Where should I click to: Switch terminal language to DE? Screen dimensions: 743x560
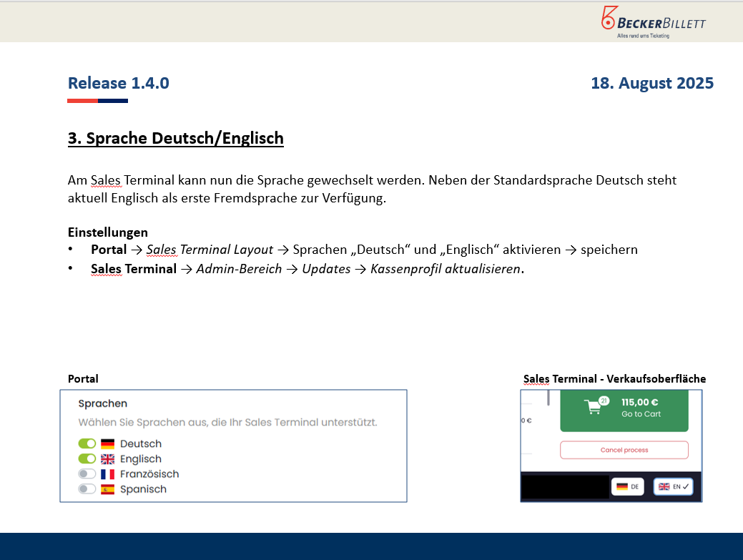coord(627,486)
